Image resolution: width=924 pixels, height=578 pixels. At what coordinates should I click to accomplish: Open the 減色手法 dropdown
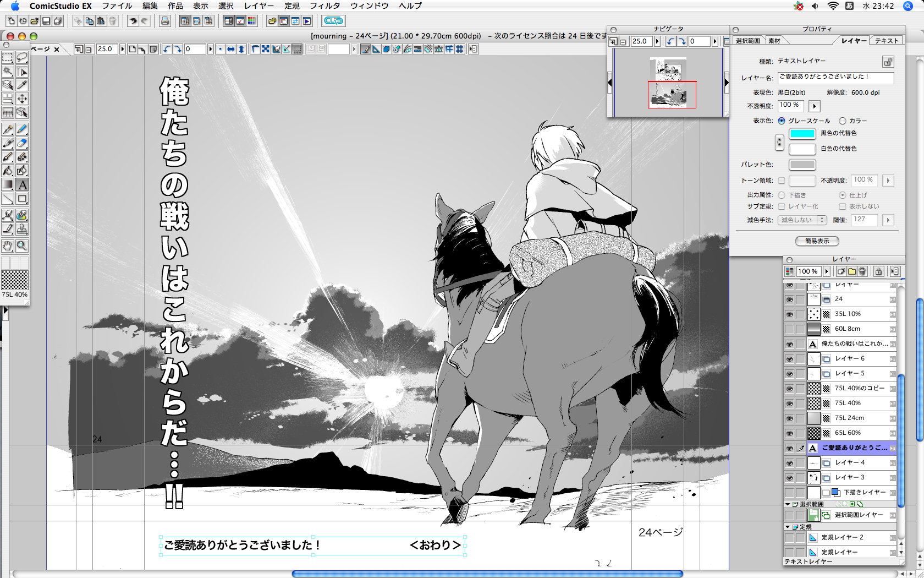click(802, 220)
